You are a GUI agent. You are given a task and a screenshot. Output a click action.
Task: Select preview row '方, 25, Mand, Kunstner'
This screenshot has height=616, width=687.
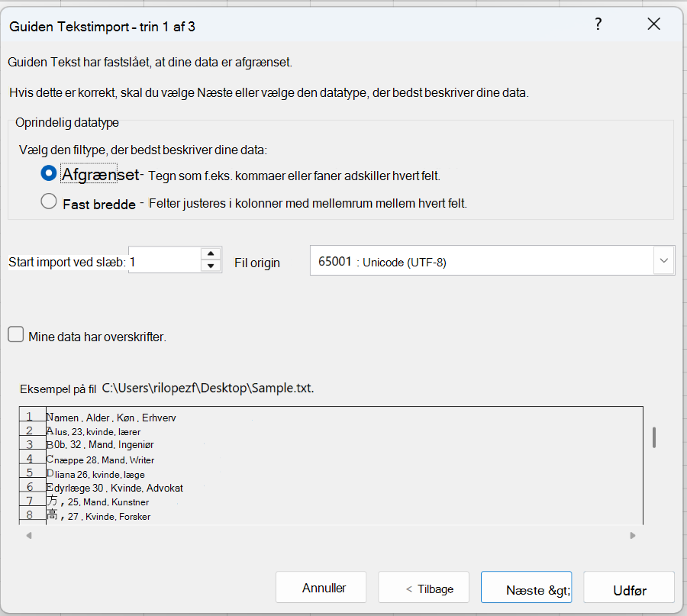coord(97,502)
